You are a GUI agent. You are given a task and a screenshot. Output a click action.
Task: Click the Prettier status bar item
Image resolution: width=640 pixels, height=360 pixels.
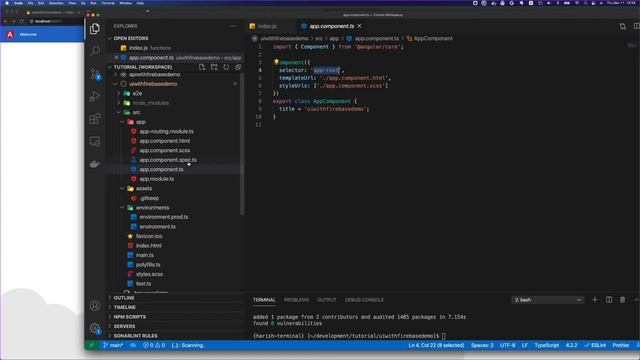(x=621, y=345)
